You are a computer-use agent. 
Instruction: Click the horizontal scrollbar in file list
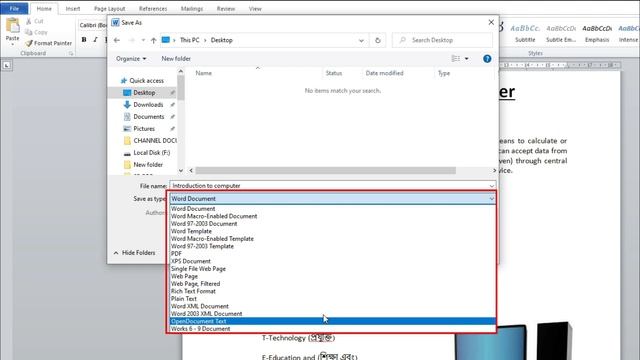click(x=325, y=170)
